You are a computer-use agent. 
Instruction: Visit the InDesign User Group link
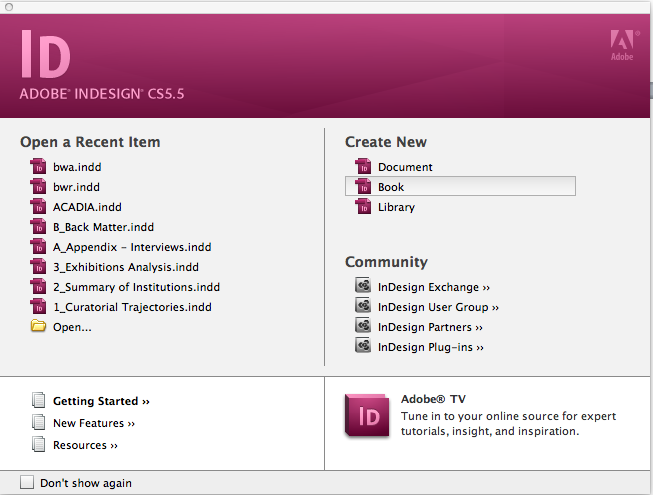pos(438,307)
